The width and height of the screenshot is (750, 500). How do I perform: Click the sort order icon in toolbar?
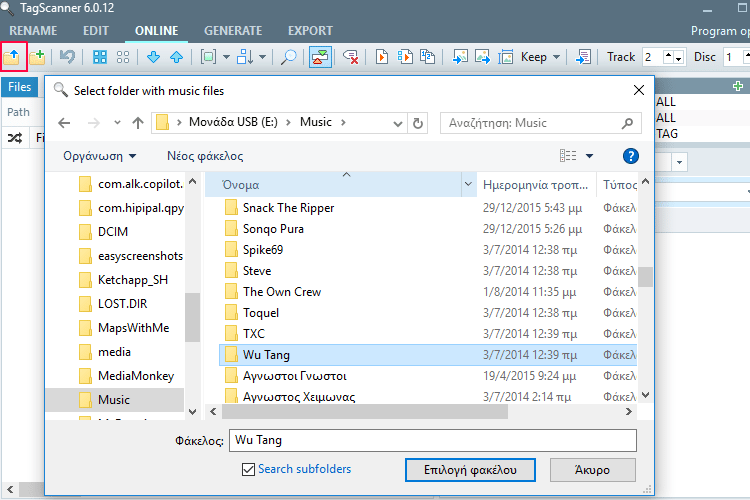(x=244, y=57)
